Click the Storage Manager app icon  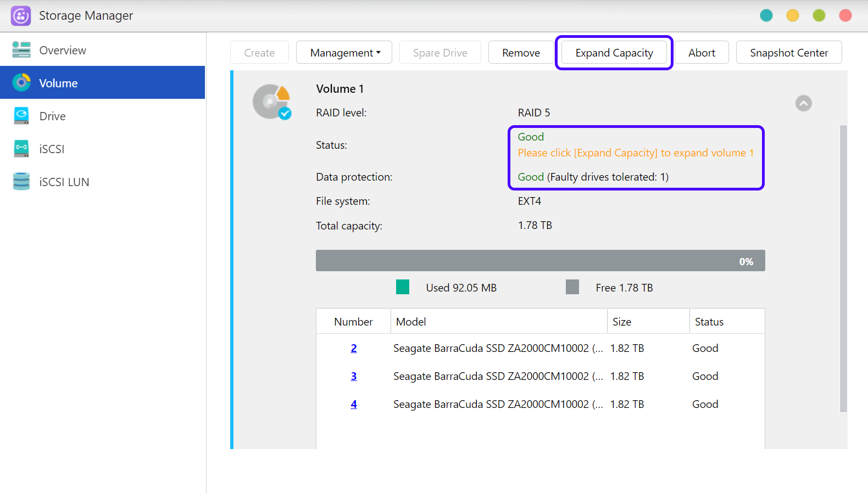(x=21, y=16)
